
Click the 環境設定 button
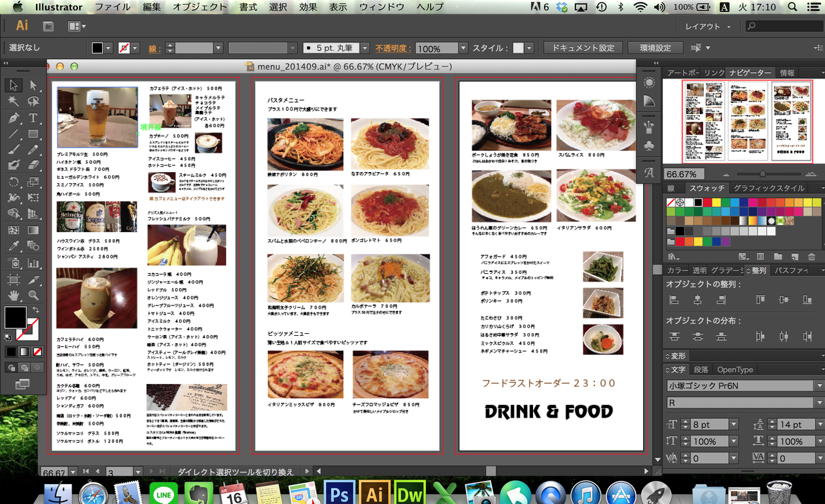click(655, 48)
